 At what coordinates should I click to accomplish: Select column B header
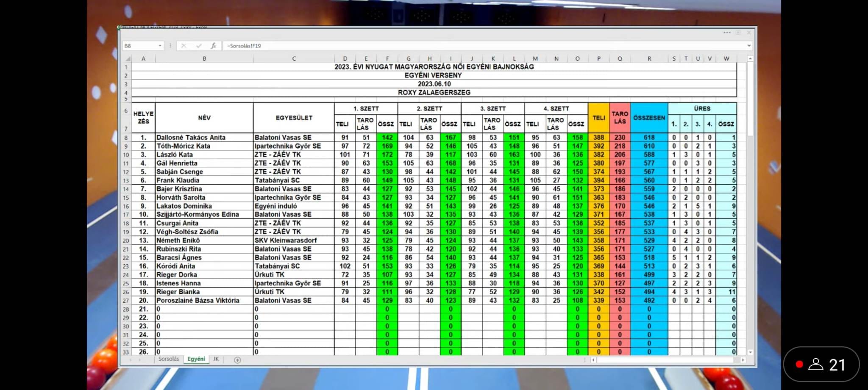click(204, 59)
